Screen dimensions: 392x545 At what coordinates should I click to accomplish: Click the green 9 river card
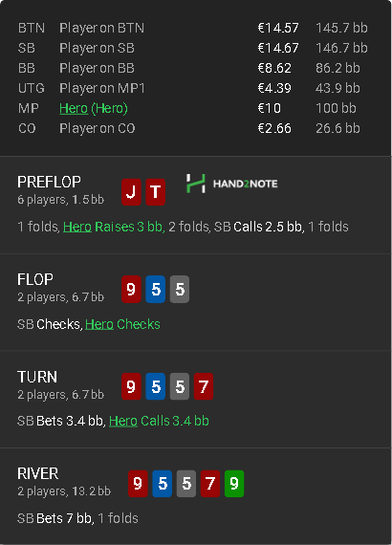(x=234, y=484)
